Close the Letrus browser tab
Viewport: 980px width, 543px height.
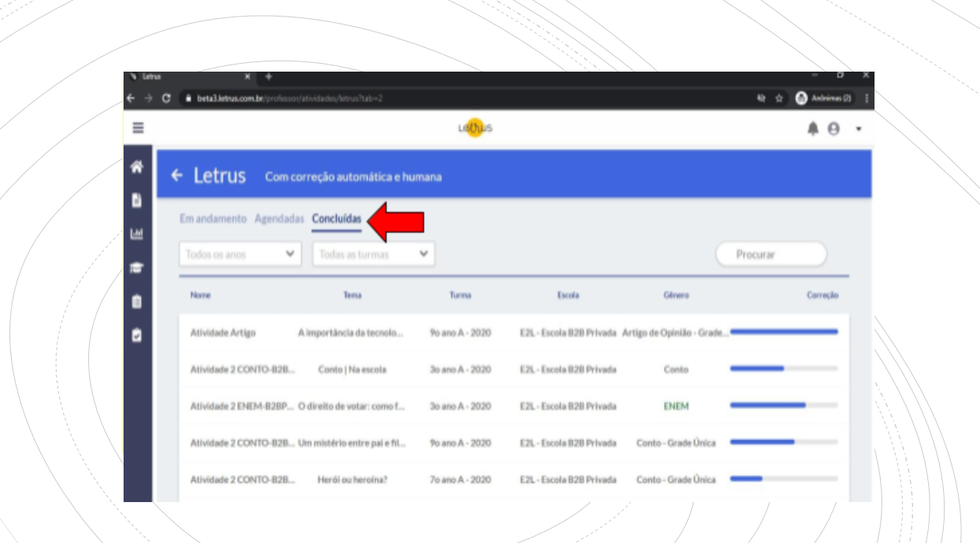[x=247, y=77]
